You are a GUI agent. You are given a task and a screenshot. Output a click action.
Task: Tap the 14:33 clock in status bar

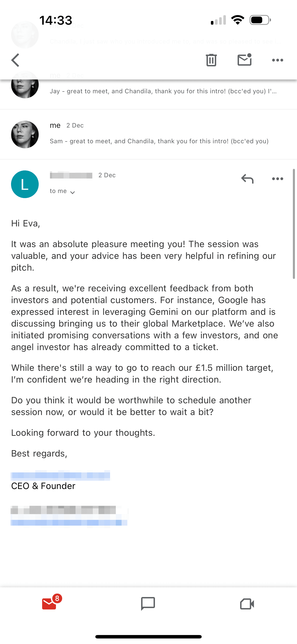[56, 20]
